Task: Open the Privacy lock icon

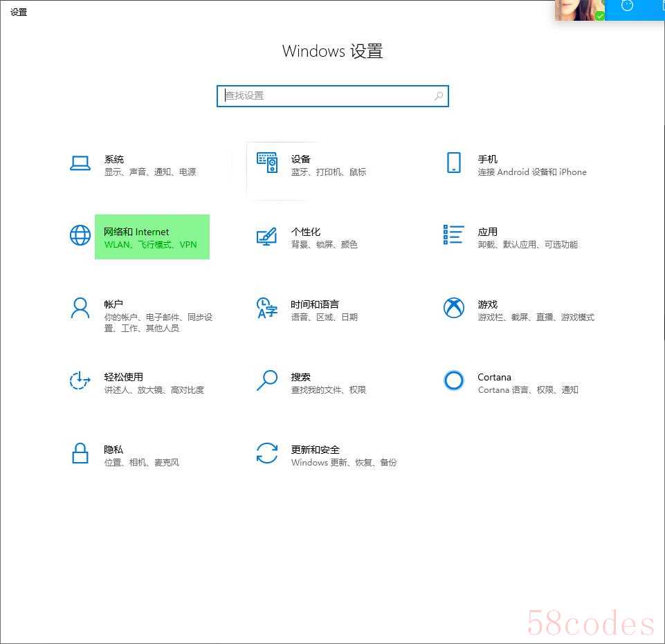Action: pyautogui.click(x=80, y=453)
